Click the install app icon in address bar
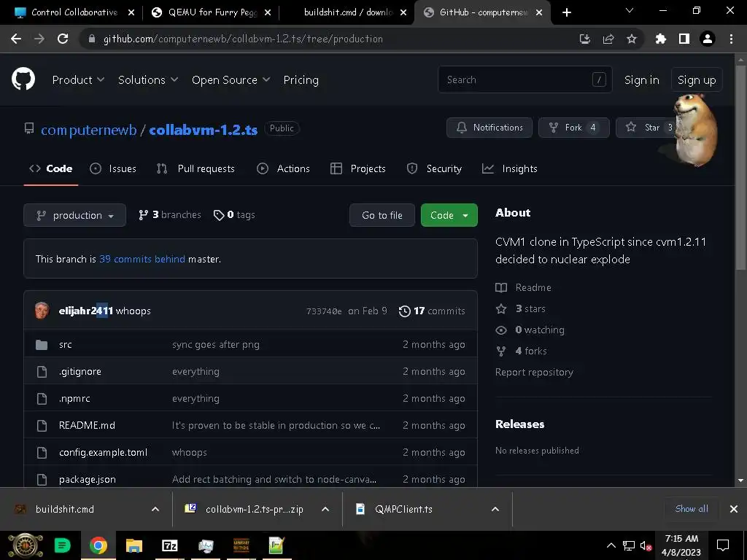 (x=585, y=39)
